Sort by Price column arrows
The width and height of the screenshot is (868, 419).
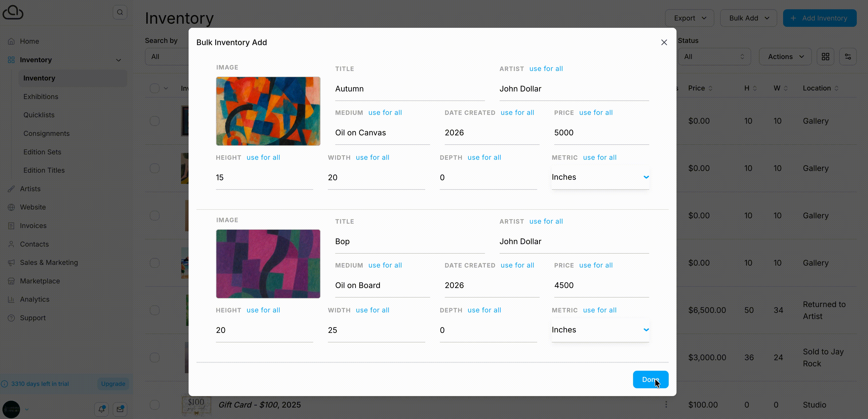click(x=710, y=88)
